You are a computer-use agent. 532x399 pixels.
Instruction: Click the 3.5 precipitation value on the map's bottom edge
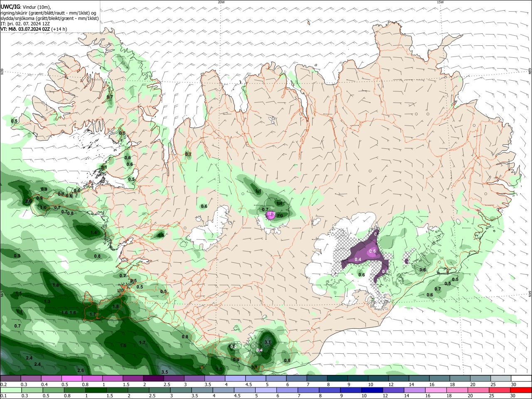[x=165, y=372]
